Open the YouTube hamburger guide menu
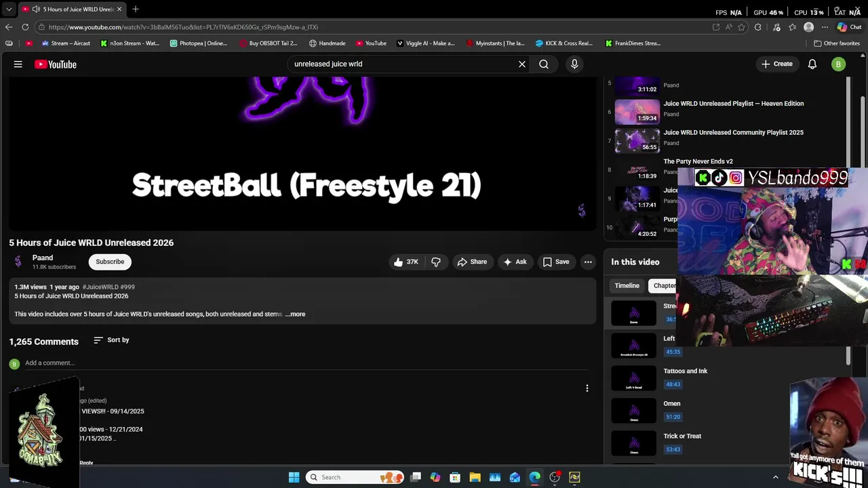The image size is (868, 488). tap(18, 64)
